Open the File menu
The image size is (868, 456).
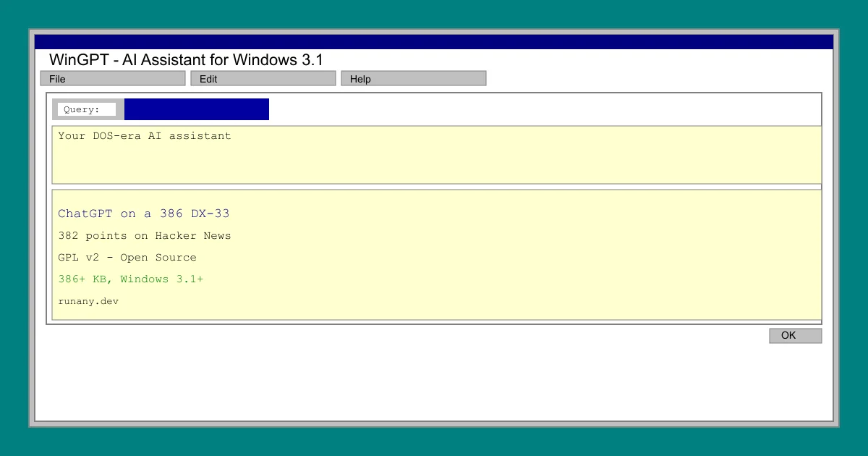[x=113, y=78]
